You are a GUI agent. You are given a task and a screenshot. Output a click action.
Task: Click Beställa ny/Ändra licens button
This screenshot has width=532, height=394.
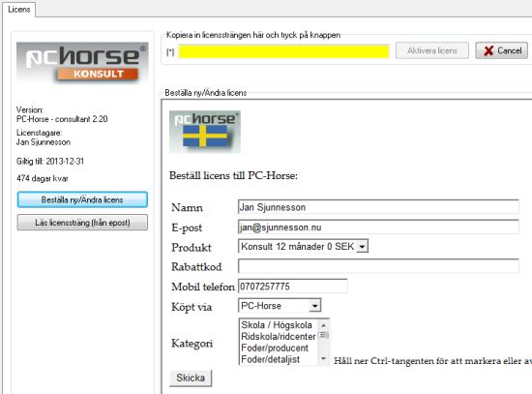[x=82, y=199]
